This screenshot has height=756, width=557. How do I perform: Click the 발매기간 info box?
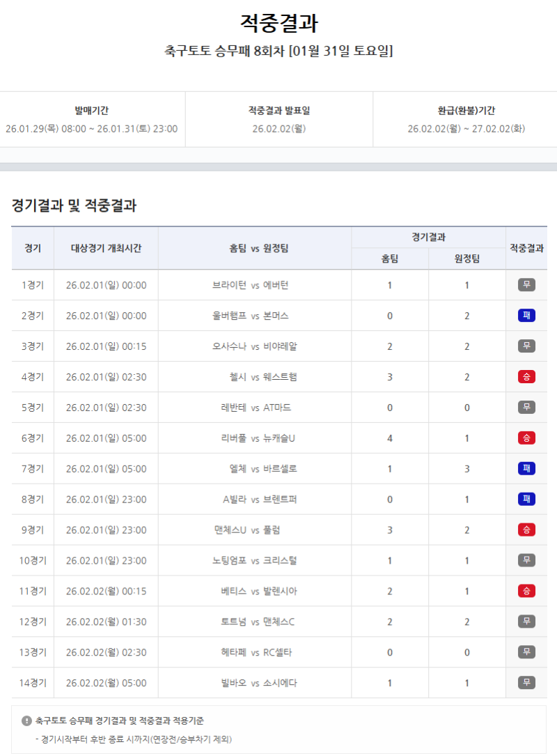tap(91, 120)
